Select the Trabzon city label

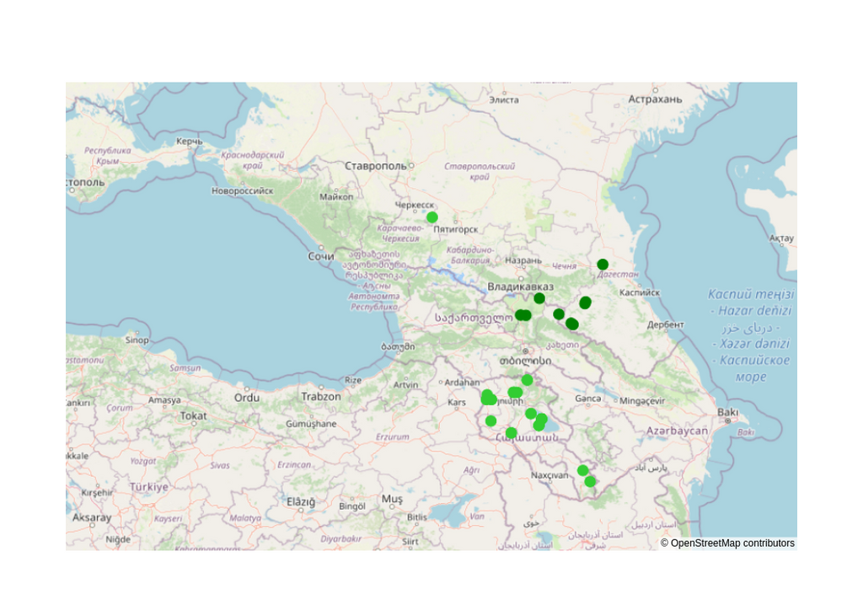pos(321,396)
